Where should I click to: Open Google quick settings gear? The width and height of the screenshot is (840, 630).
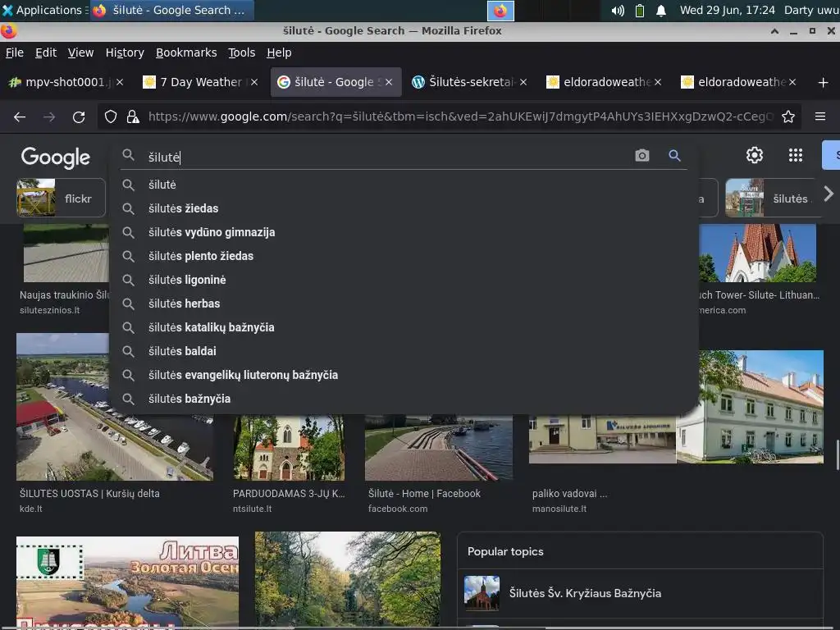[x=755, y=155]
